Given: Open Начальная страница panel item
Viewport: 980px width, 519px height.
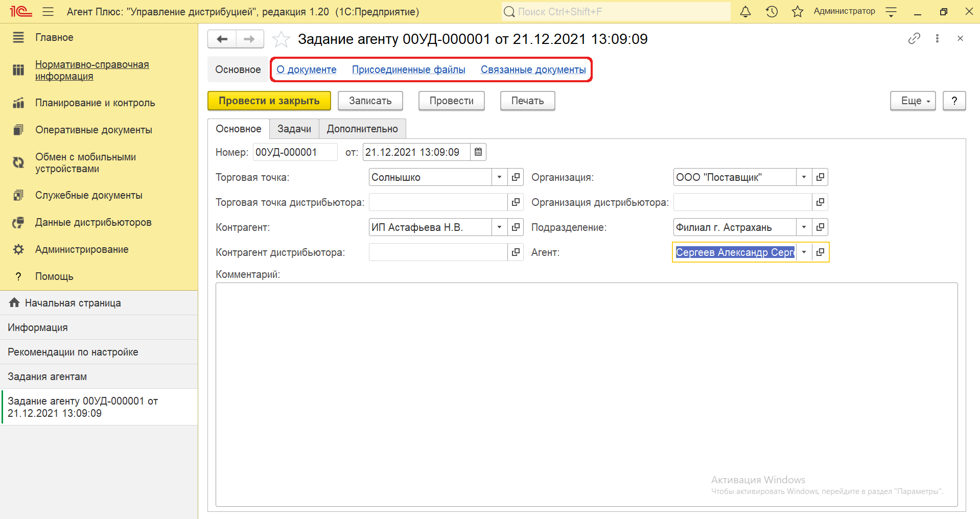Looking at the screenshot, I should coord(99,303).
